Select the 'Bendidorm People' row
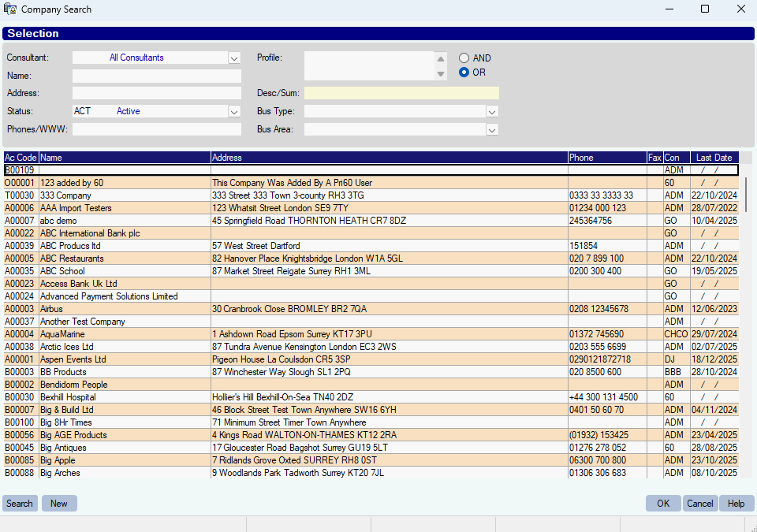757x532 pixels. click(x=371, y=385)
